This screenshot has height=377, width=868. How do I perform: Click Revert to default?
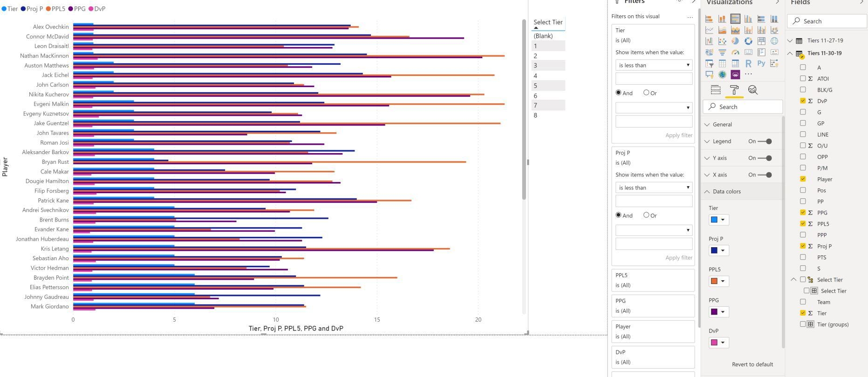click(x=752, y=364)
